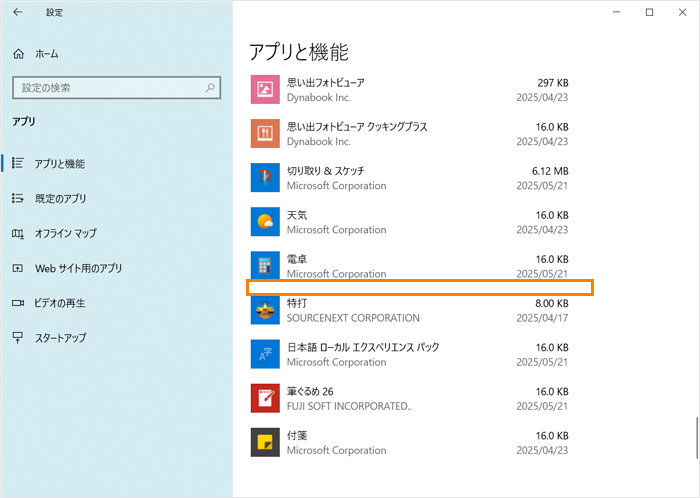Image resolution: width=700 pixels, height=498 pixels.
Task: Select the 筆ぐるめ 26 entry name
Action: [310, 391]
